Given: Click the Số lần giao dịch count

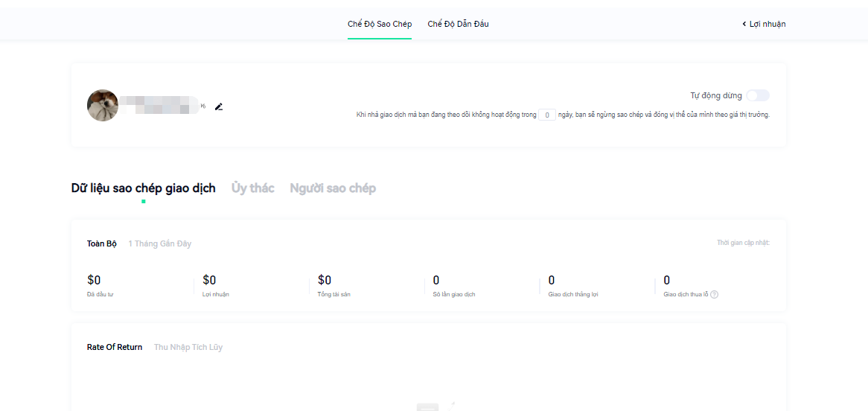Looking at the screenshot, I should (x=436, y=281).
